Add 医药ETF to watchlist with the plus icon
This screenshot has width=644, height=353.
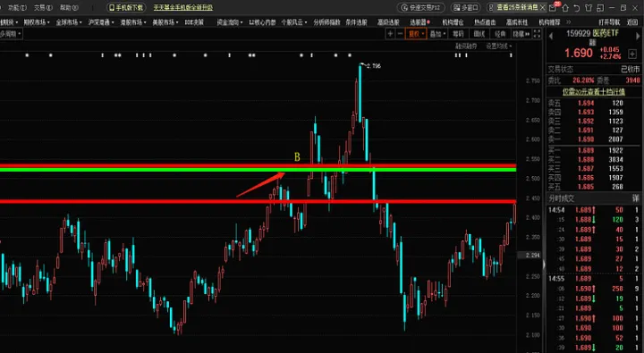pyautogui.click(x=632, y=55)
